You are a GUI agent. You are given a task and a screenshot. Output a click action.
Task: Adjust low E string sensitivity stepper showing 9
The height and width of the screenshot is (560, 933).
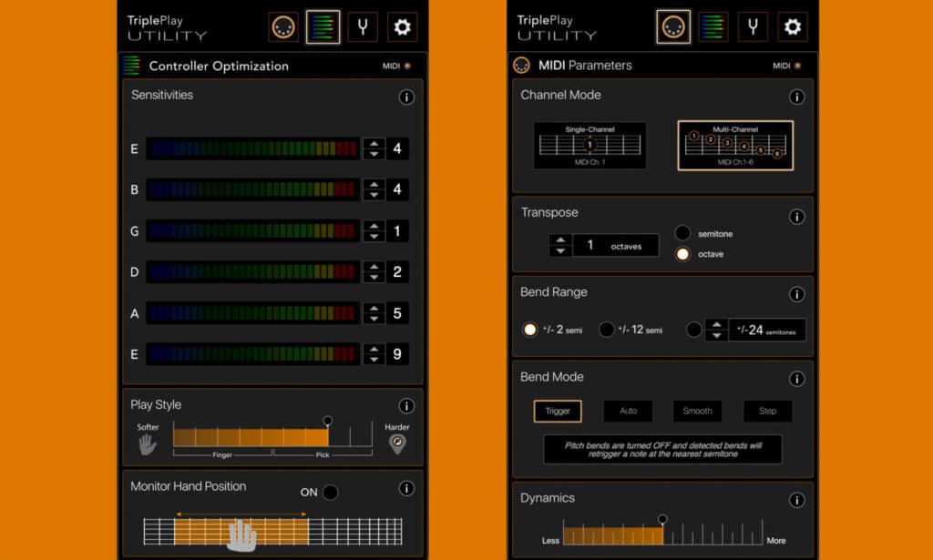tap(374, 354)
